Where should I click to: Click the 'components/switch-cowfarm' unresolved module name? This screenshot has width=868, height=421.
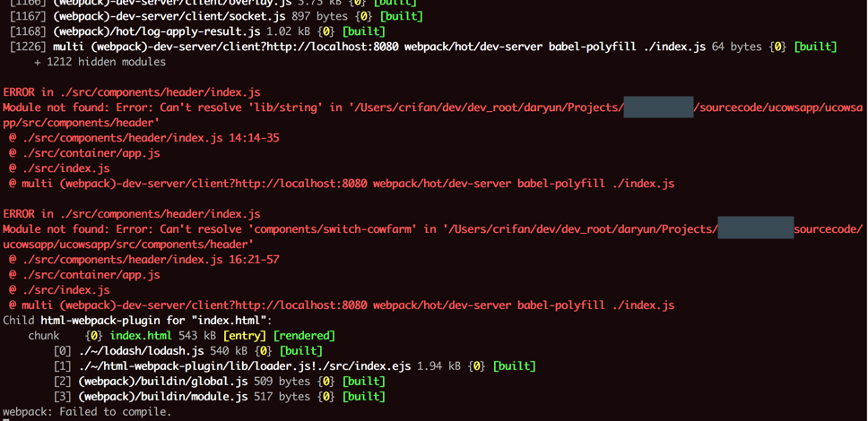(x=331, y=229)
